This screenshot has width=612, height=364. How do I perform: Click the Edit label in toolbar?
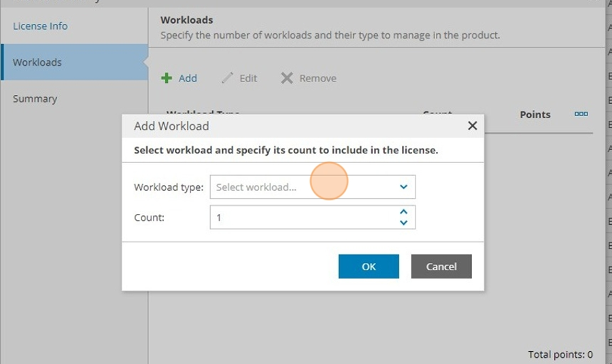248,78
